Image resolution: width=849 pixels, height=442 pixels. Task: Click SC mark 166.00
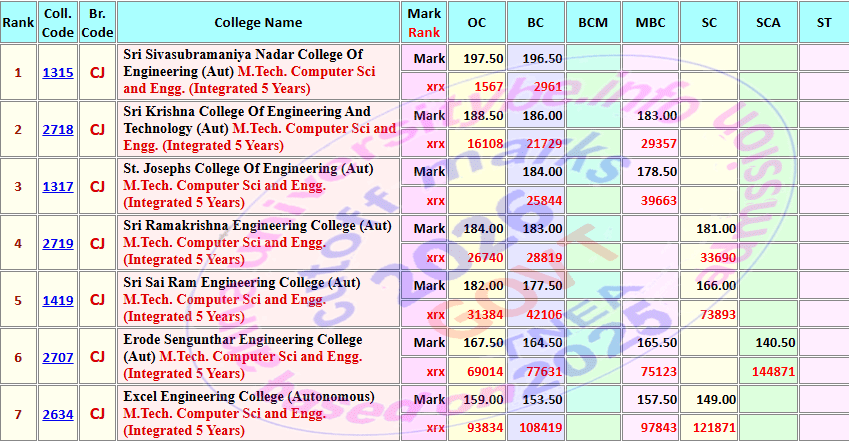[716, 285]
